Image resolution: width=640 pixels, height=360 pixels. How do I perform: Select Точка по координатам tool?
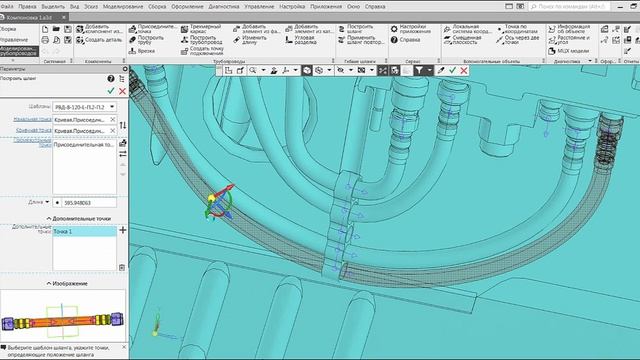point(517,29)
